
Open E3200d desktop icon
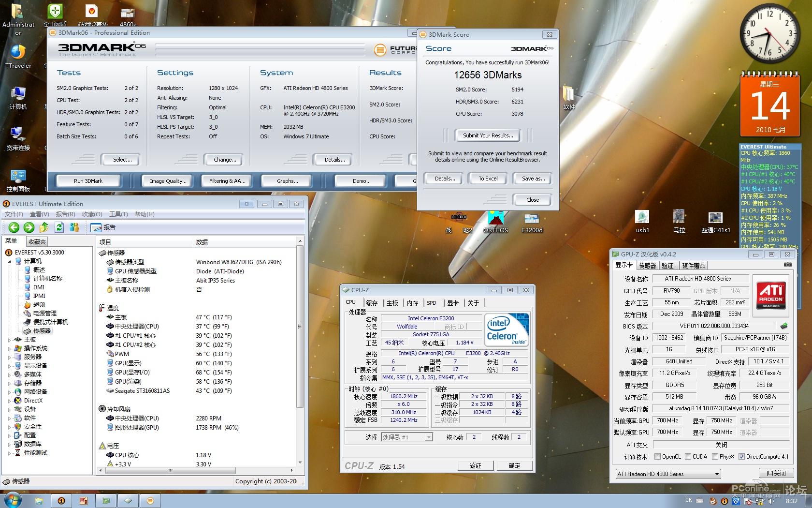point(532,223)
